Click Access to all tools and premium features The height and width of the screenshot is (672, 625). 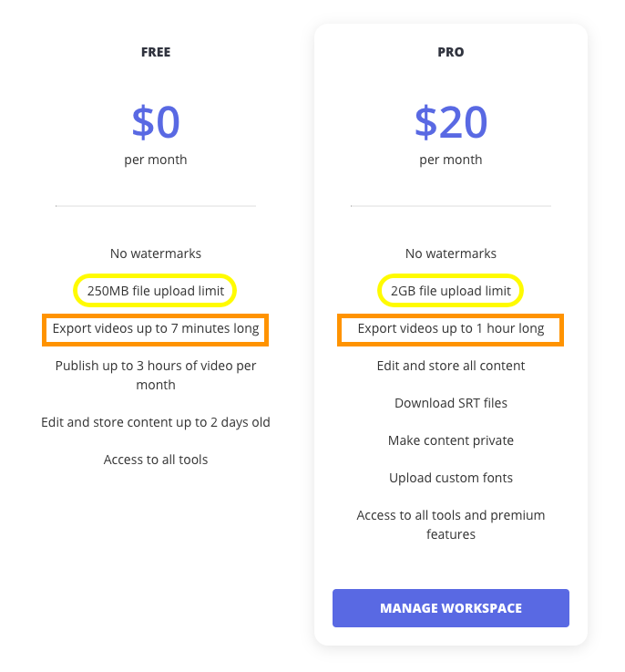tap(450, 524)
